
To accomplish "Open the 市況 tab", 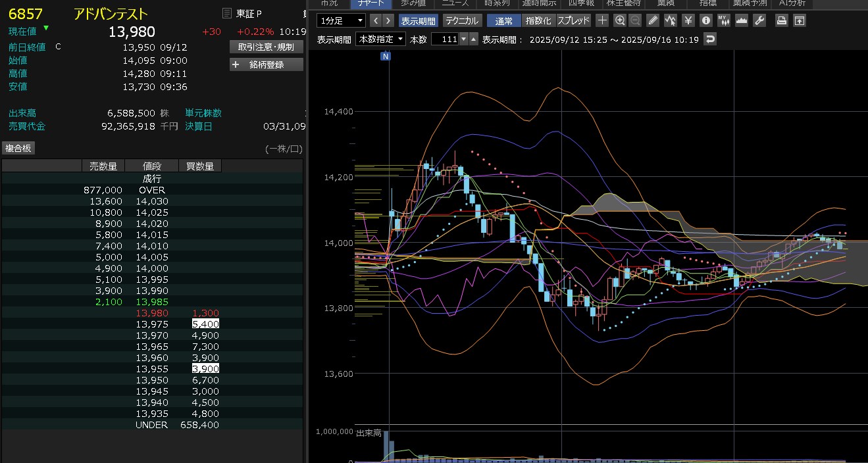I will coord(328,3).
